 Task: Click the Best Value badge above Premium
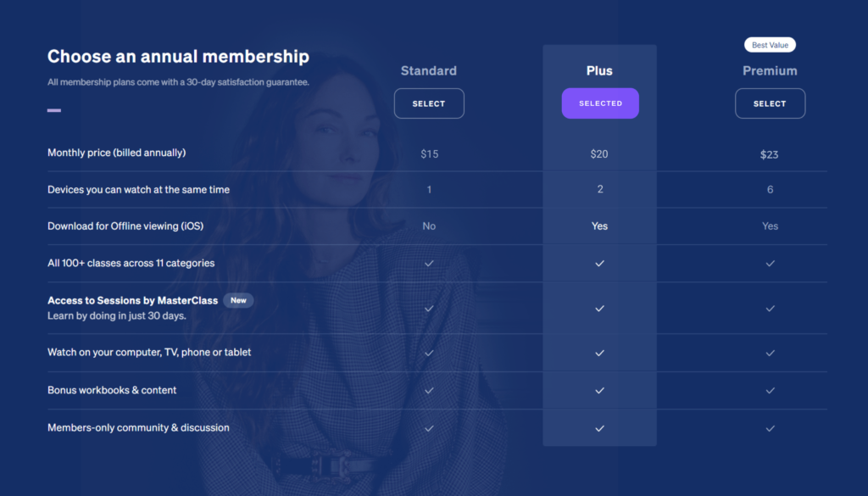click(x=770, y=45)
